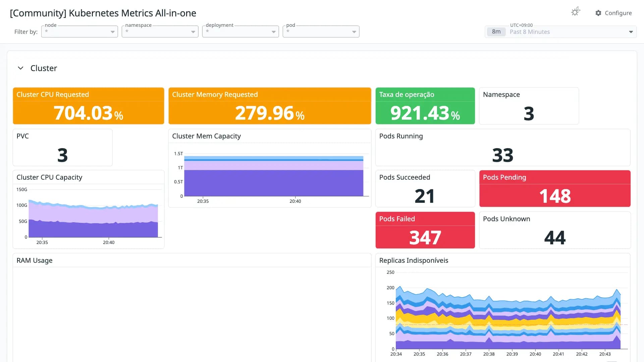Click the Replicas Indisponíveis stacked area chart

click(508, 318)
